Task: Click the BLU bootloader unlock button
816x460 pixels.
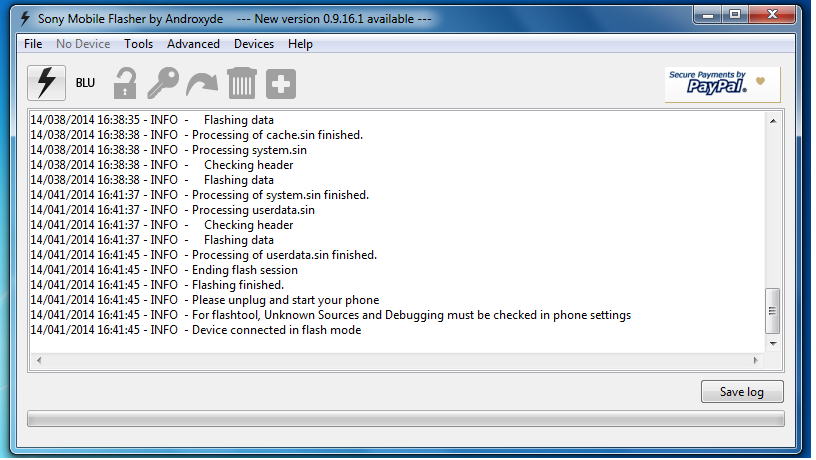Action: tap(86, 83)
